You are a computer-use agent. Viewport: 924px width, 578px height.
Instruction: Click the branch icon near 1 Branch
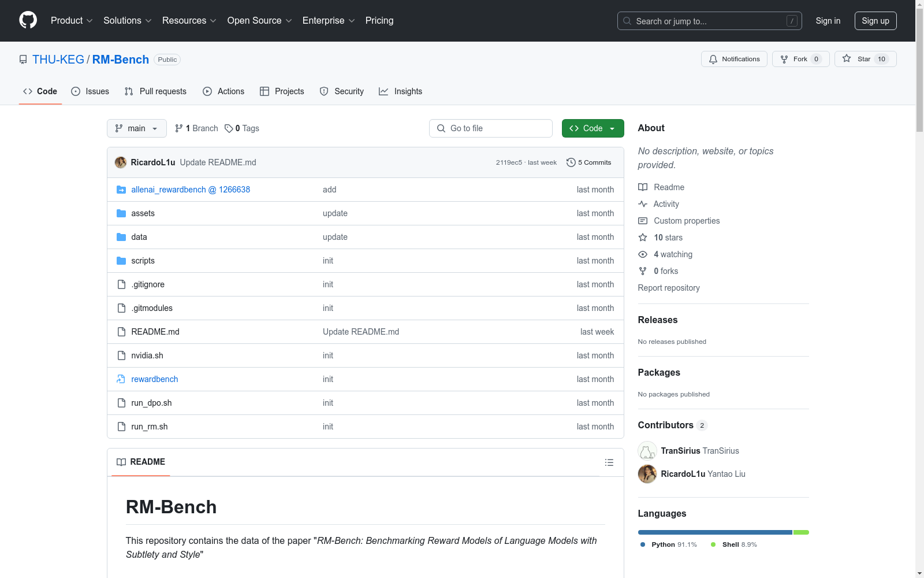point(179,128)
